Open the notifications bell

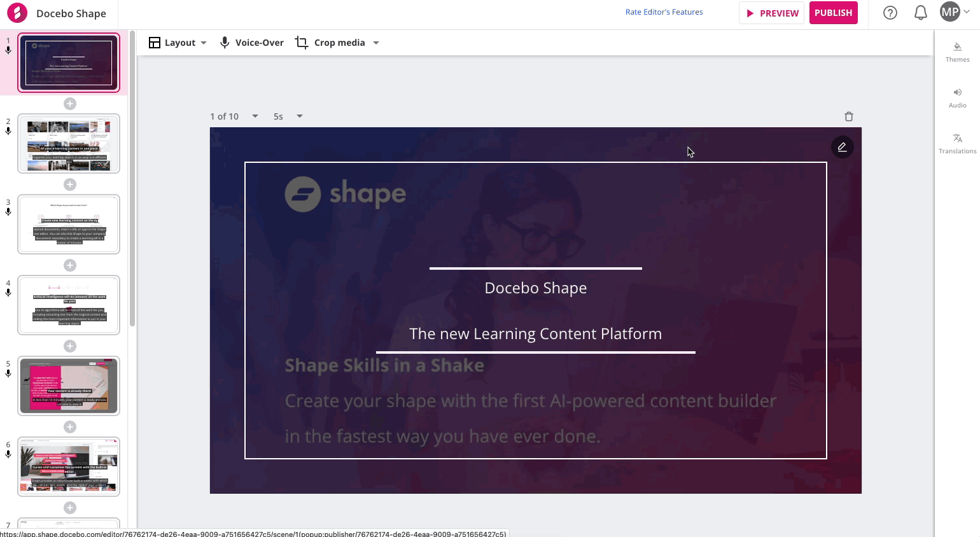pyautogui.click(x=921, y=13)
